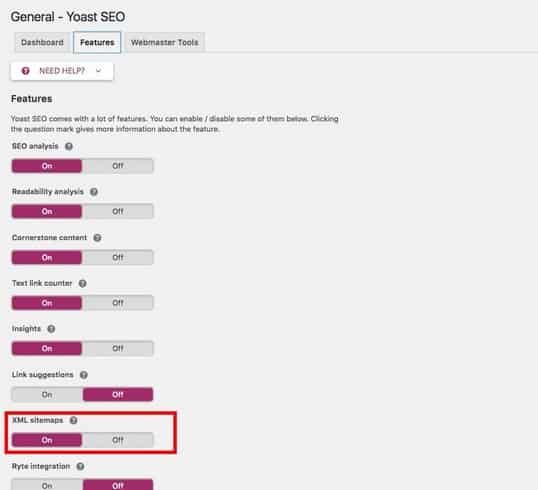Click the XML sitemaps question mark icon

tap(73, 420)
